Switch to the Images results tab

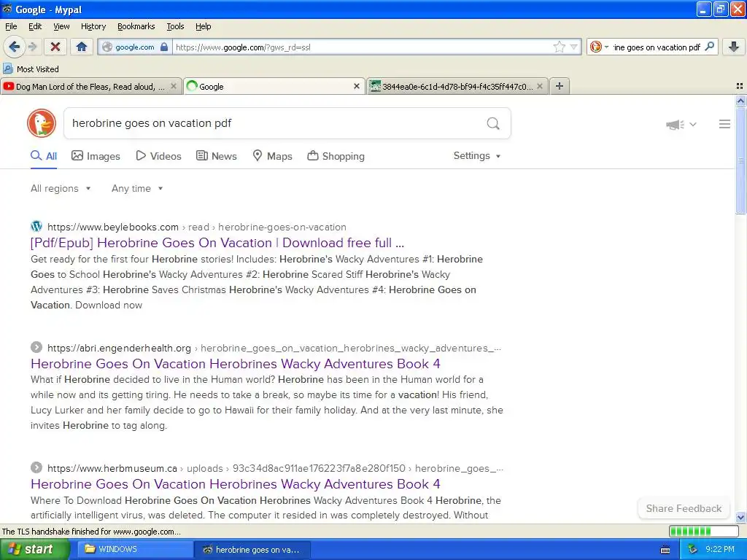[96, 156]
